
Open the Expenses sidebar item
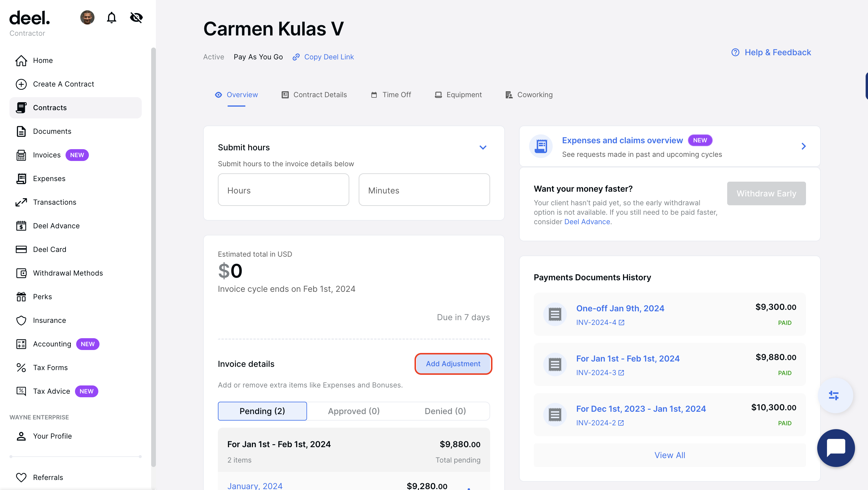point(49,178)
